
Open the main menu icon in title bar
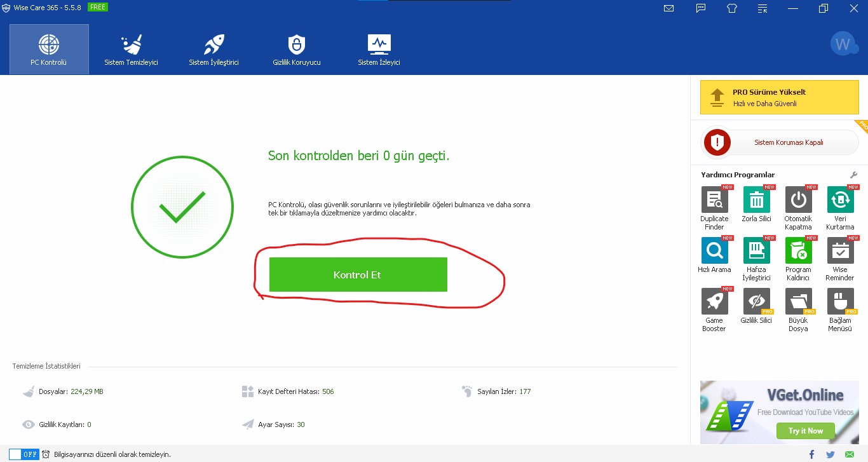coord(763,8)
